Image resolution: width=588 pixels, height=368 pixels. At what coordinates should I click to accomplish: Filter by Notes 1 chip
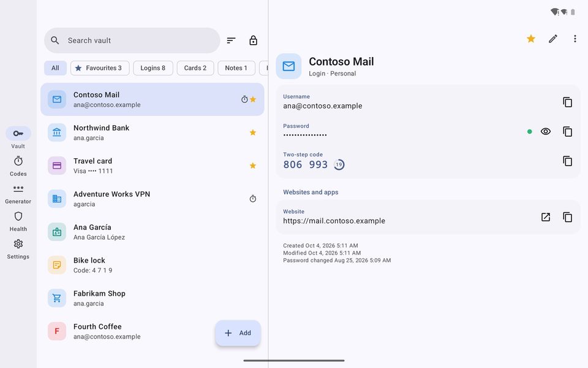click(236, 68)
